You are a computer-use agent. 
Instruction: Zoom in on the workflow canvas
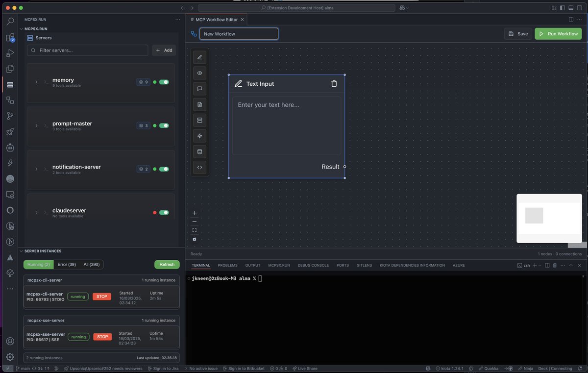coord(195,213)
